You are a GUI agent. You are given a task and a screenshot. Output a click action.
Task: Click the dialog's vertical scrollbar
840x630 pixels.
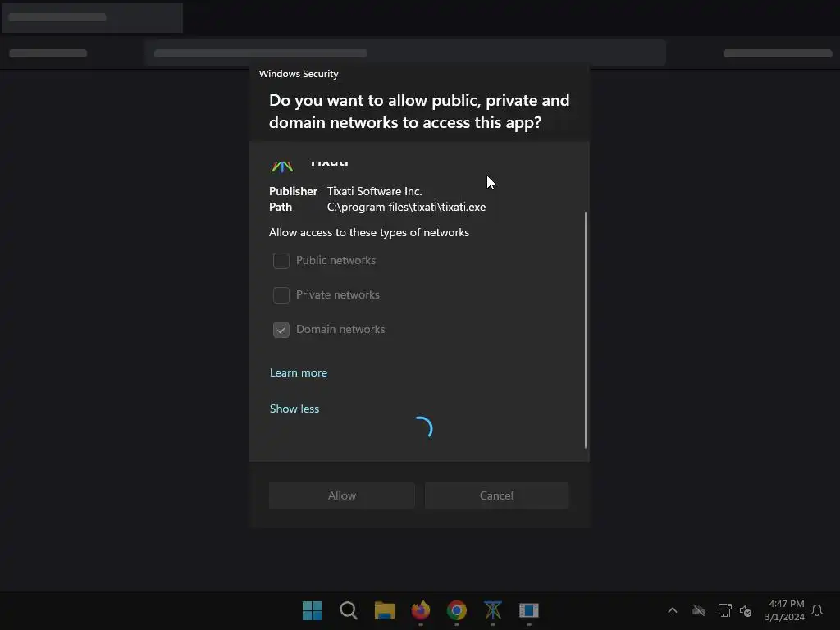pyautogui.click(x=585, y=330)
